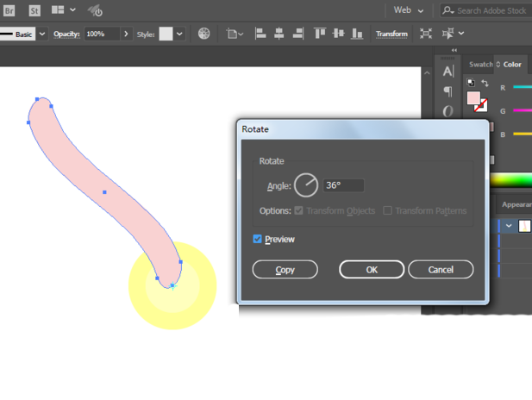Open the Web workspace dropdown
Image resolution: width=532 pixels, height=400 pixels.
pyautogui.click(x=409, y=10)
